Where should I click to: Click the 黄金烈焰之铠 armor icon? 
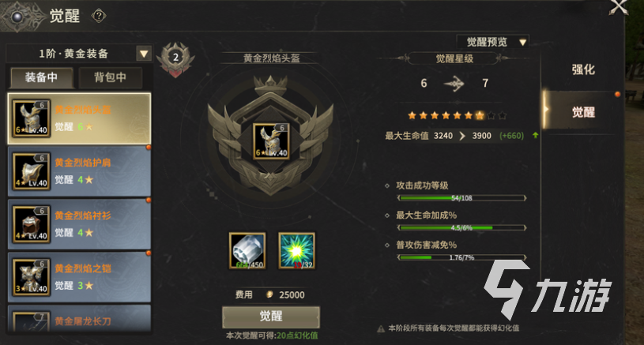32,277
